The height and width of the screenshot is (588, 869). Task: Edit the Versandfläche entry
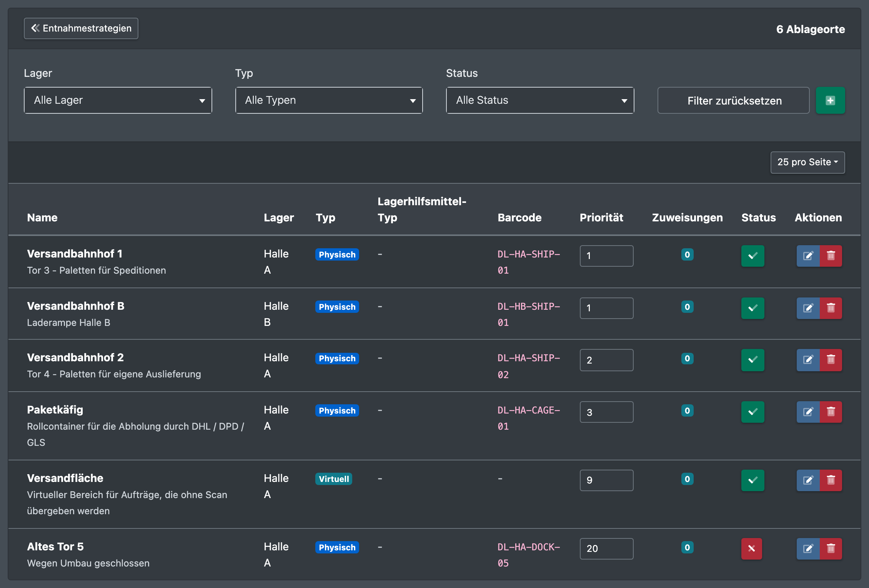click(x=808, y=480)
